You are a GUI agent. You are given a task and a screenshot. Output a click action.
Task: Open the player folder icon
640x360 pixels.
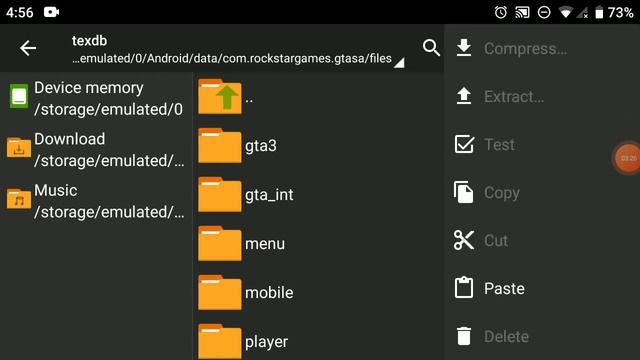(220, 342)
